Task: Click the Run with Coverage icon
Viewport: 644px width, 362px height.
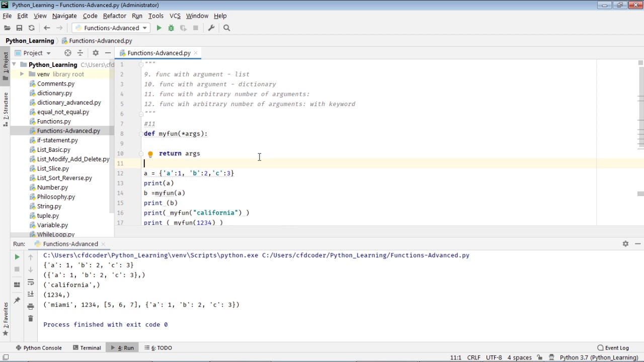Action: click(x=183, y=28)
